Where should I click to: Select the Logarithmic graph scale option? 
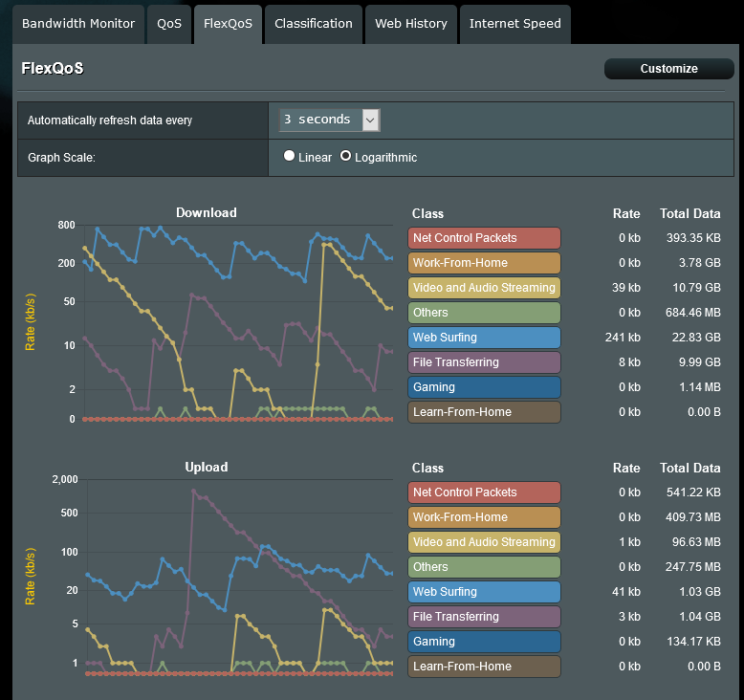[x=346, y=157]
